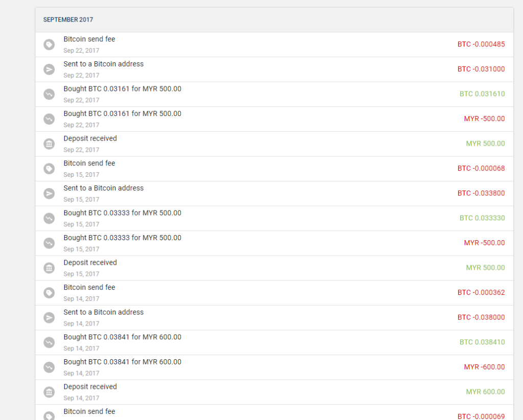Open the Bought BTC 0.03841 entry showing MYR -600.00
The image size is (523, 420).
(x=274, y=367)
